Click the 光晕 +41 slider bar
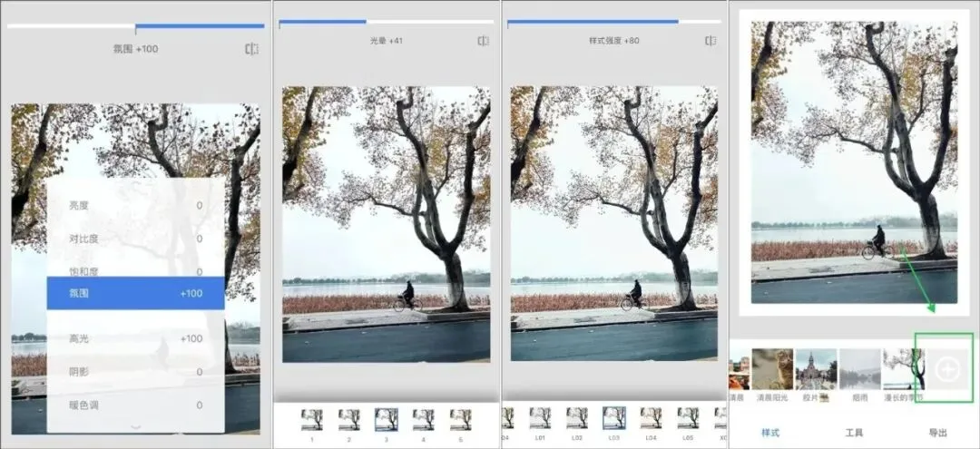The image size is (980, 449). point(386,22)
